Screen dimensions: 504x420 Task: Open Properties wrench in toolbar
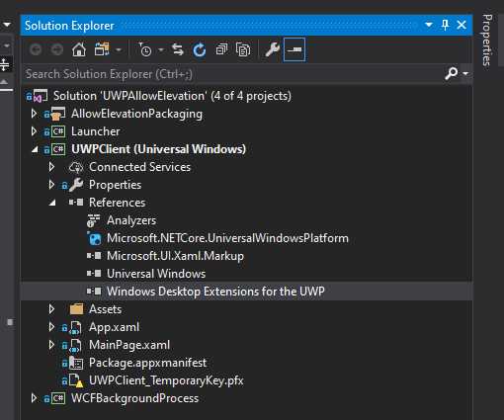pyautogui.click(x=273, y=49)
